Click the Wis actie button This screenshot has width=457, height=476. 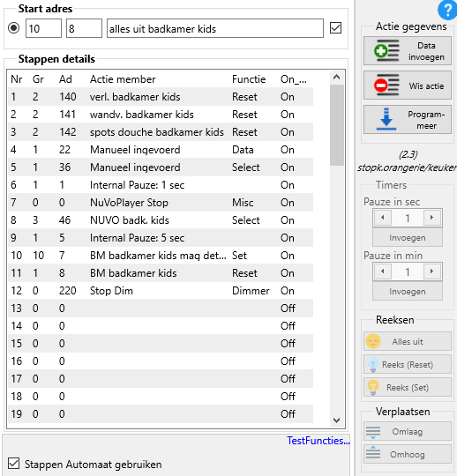(408, 86)
